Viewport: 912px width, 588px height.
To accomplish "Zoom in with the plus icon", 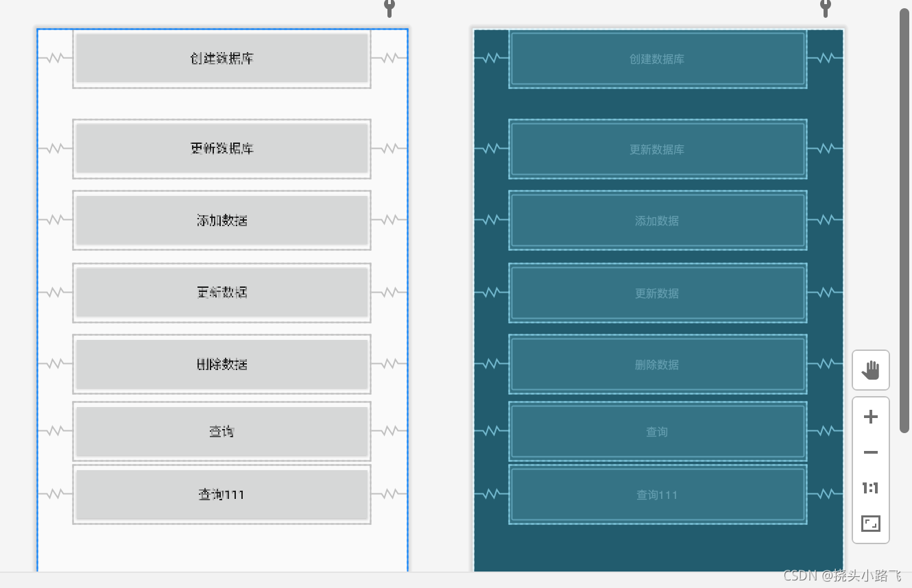I will coord(871,417).
